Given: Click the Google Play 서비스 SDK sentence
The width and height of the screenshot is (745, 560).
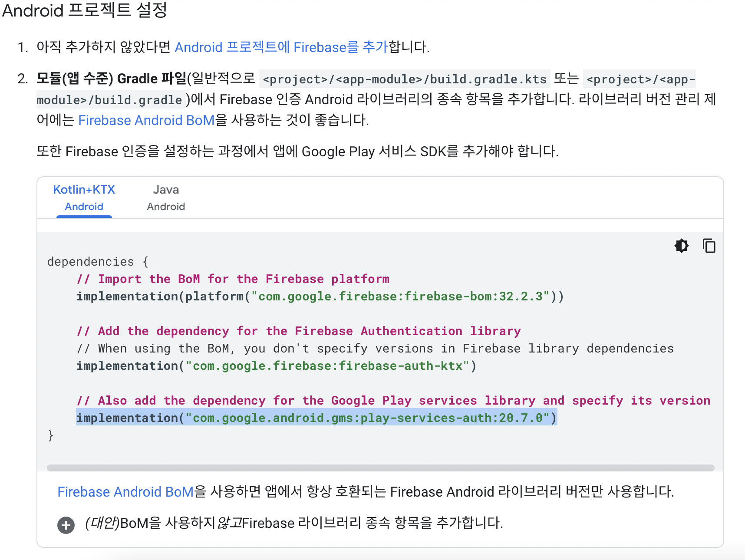Looking at the screenshot, I should coord(297,152).
